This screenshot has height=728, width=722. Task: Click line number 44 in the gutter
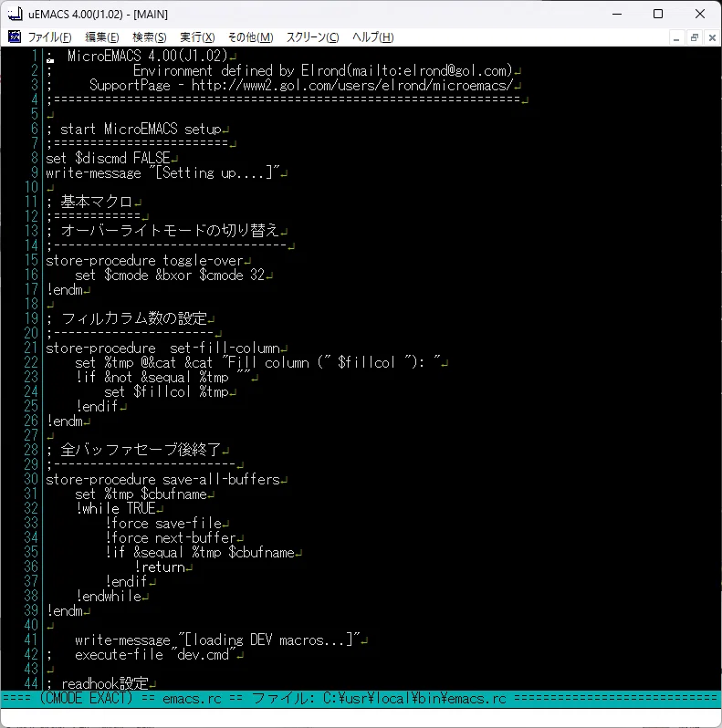[31, 683]
